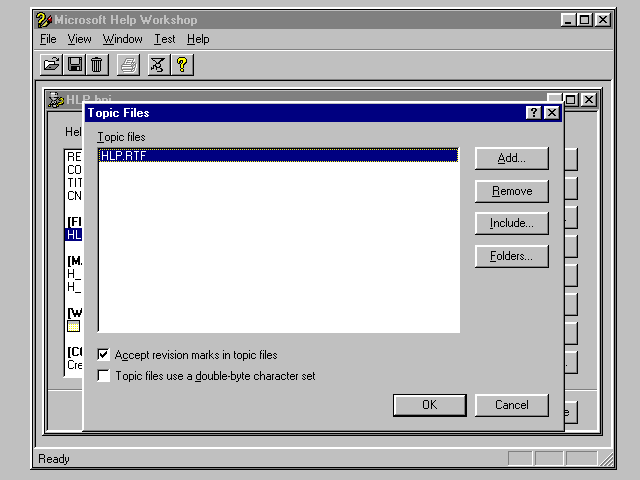Click the trash can toolbar icon

point(97,65)
